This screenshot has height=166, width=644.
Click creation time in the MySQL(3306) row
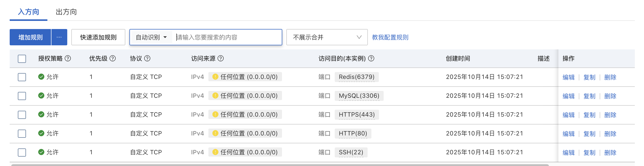[485, 95]
